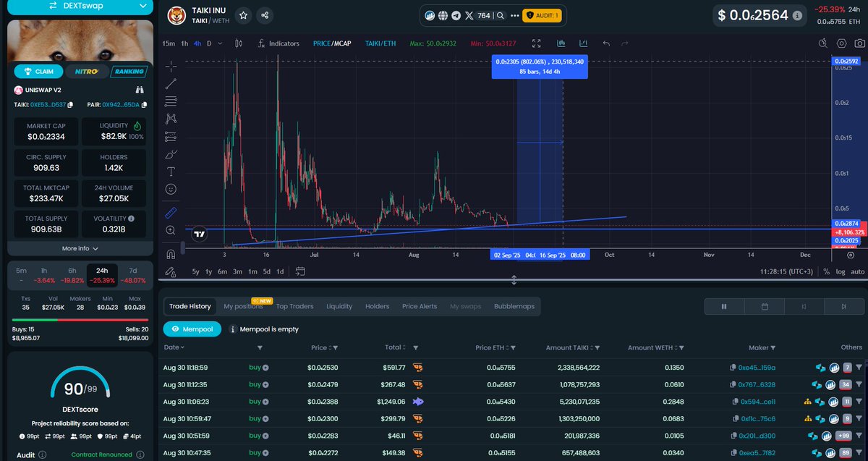Open the candlestick chart style selector

[x=238, y=43]
